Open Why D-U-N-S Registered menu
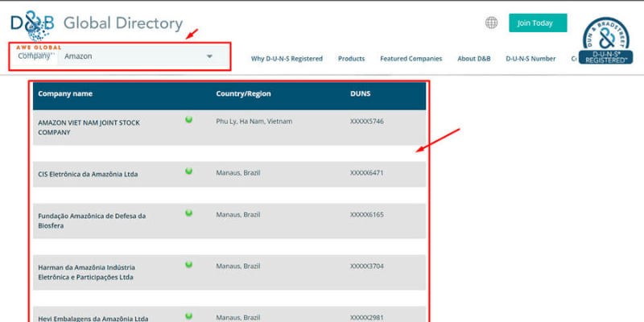Image resolution: width=644 pixels, height=322 pixels. (287, 59)
